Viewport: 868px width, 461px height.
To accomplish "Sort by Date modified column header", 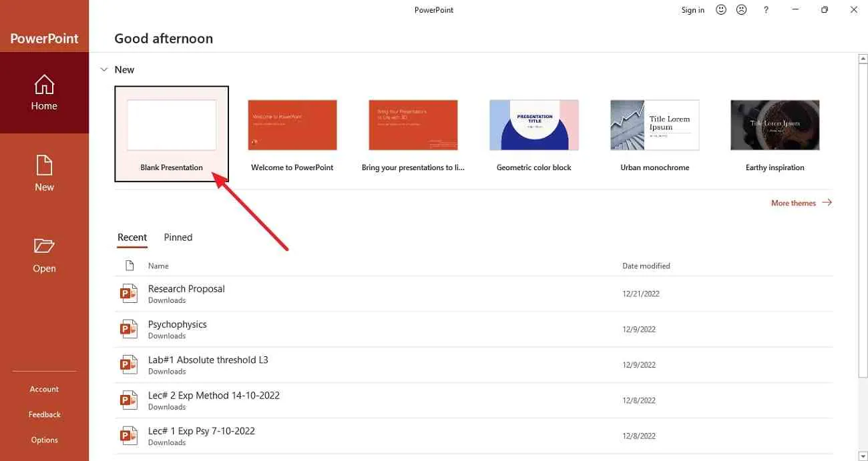I will (x=646, y=266).
